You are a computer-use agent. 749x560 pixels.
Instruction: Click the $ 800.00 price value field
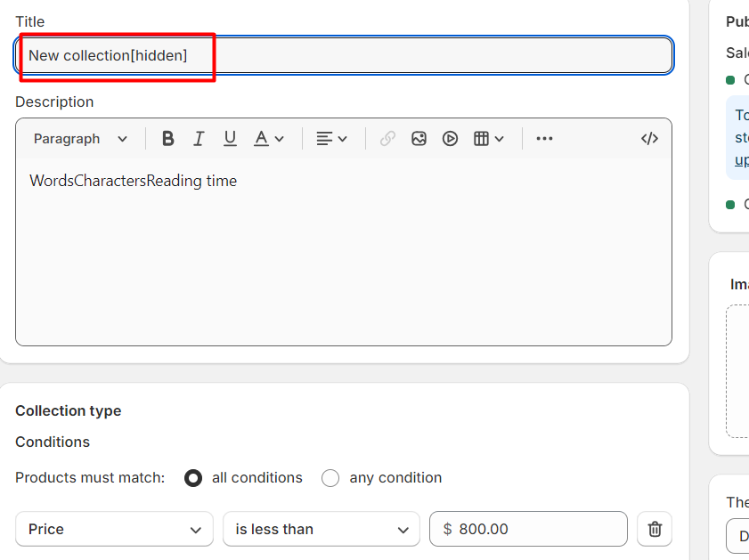[x=528, y=529]
